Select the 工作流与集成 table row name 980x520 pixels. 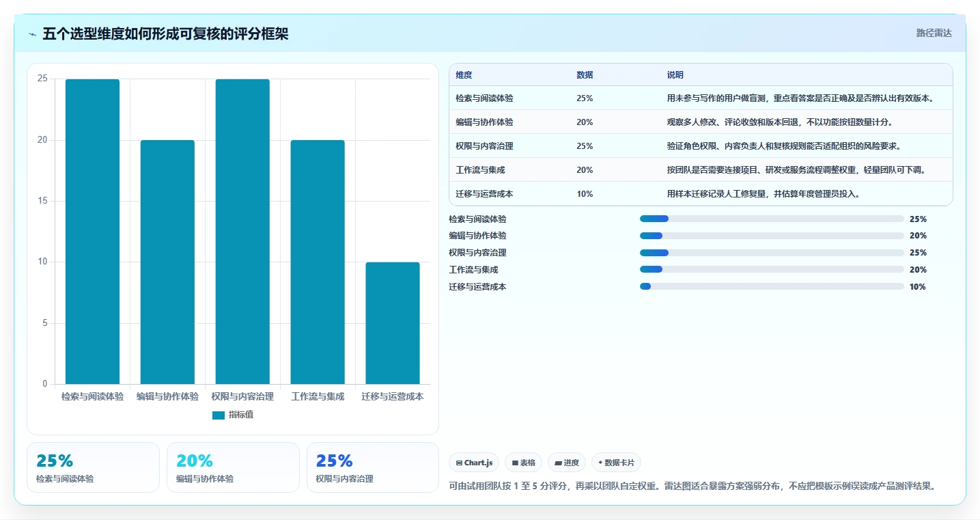(480, 170)
